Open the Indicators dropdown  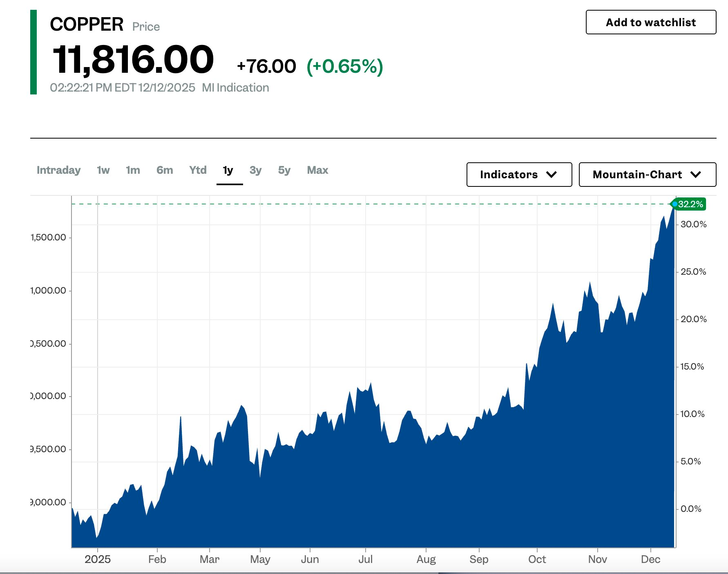tap(519, 175)
